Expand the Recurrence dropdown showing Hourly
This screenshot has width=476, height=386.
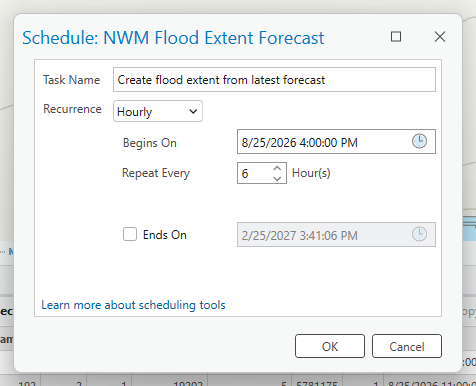158,111
